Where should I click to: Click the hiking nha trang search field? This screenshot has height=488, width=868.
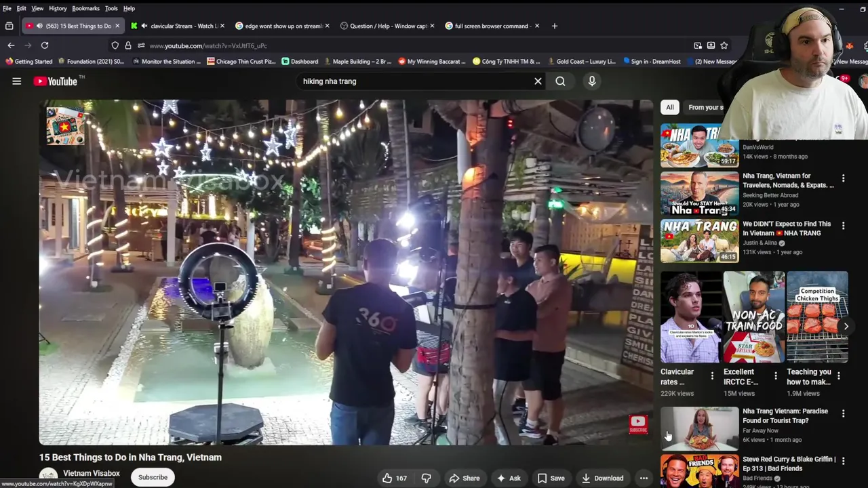[x=414, y=81]
